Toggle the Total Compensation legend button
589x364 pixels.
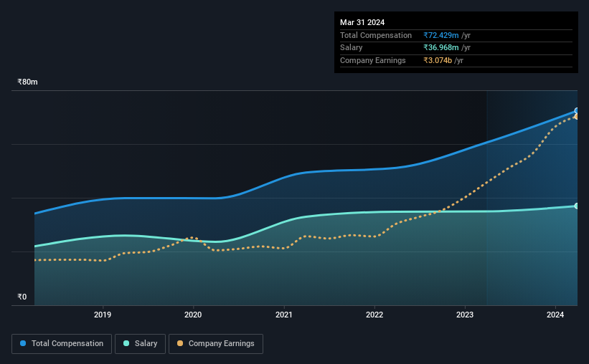[62, 344]
